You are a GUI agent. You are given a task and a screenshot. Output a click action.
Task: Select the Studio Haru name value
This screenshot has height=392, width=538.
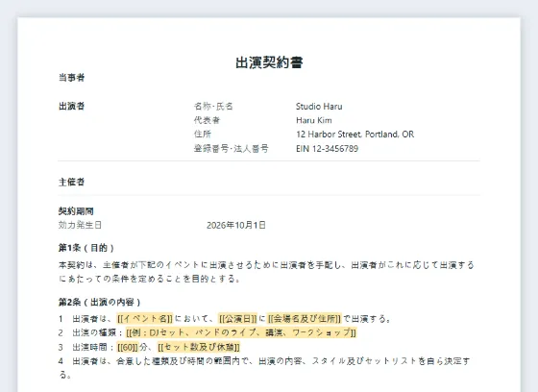pos(319,107)
